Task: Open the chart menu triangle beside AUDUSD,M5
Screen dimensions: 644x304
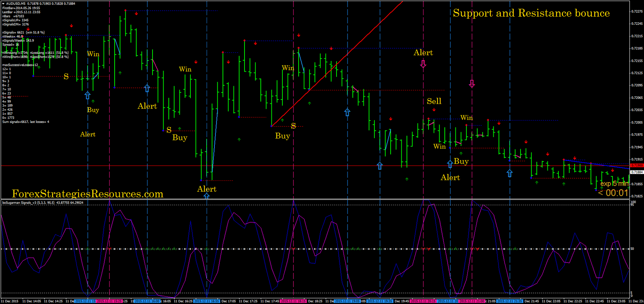Action: (x=3, y=4)
